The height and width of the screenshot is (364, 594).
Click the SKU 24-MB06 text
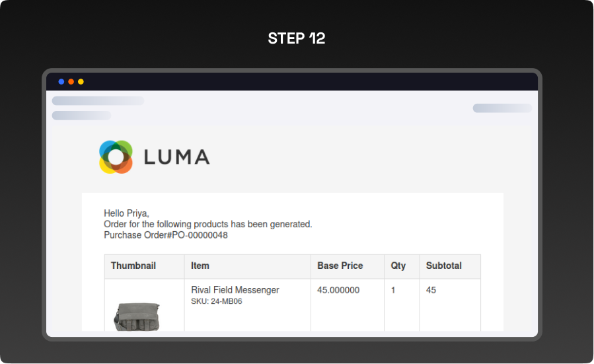coord(217,302)
